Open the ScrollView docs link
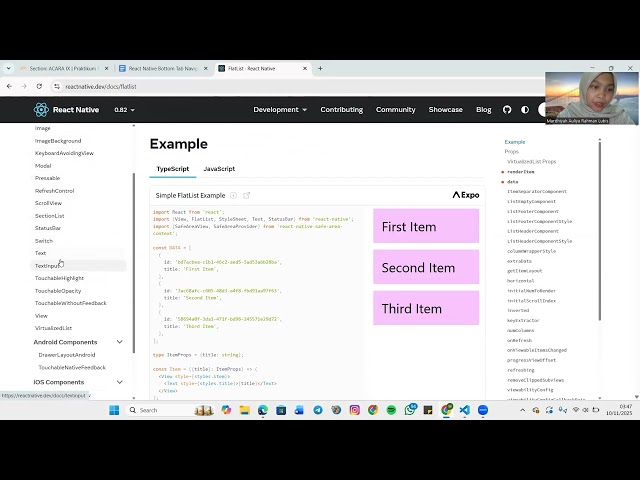640x480 pixels. point(48,203)
